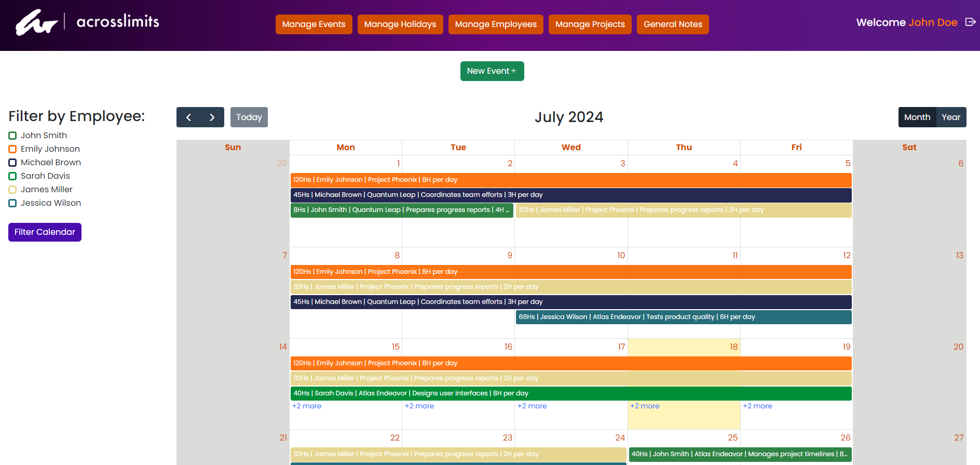Open Emily Johnson event in week of July 15
Screen dimensions: 980x465
pyautogui.click(x=571, y=363)
